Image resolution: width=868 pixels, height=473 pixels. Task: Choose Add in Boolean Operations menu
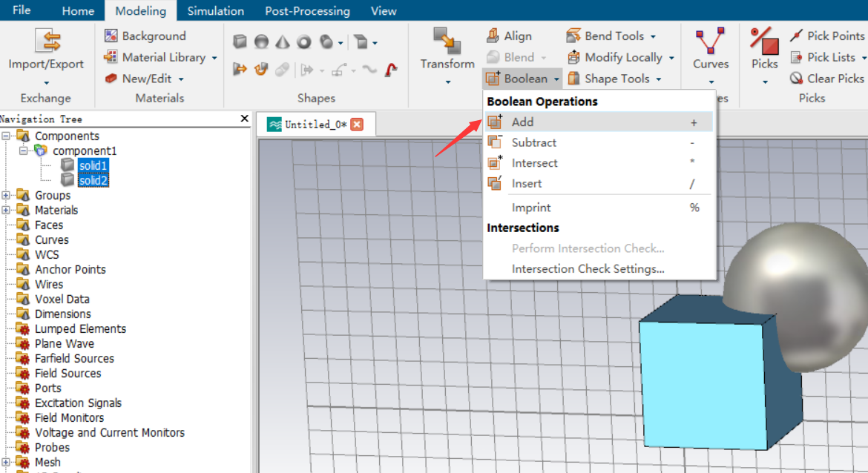click(x=599, y=122)
